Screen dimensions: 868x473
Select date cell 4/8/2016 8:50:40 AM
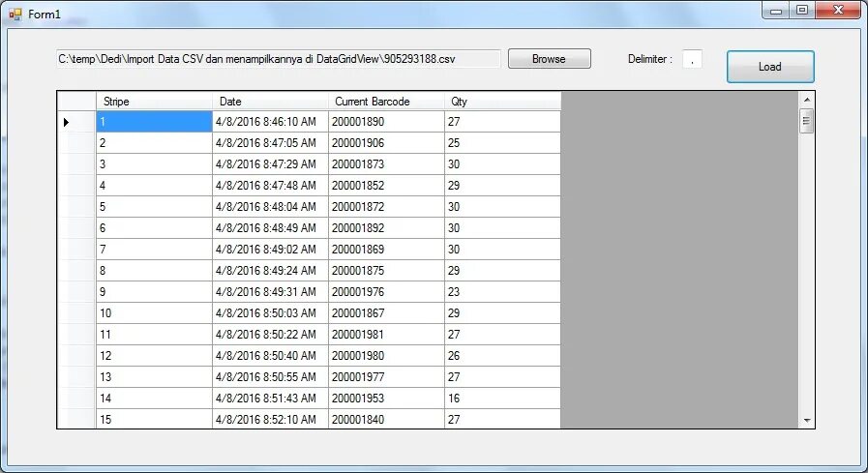tap(270, 356)
